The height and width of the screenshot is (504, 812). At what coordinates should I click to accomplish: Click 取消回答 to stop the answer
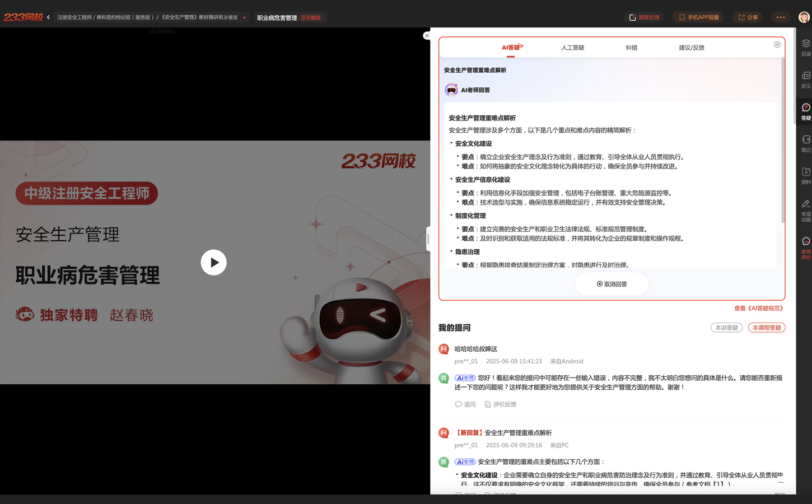pos(612,284)
